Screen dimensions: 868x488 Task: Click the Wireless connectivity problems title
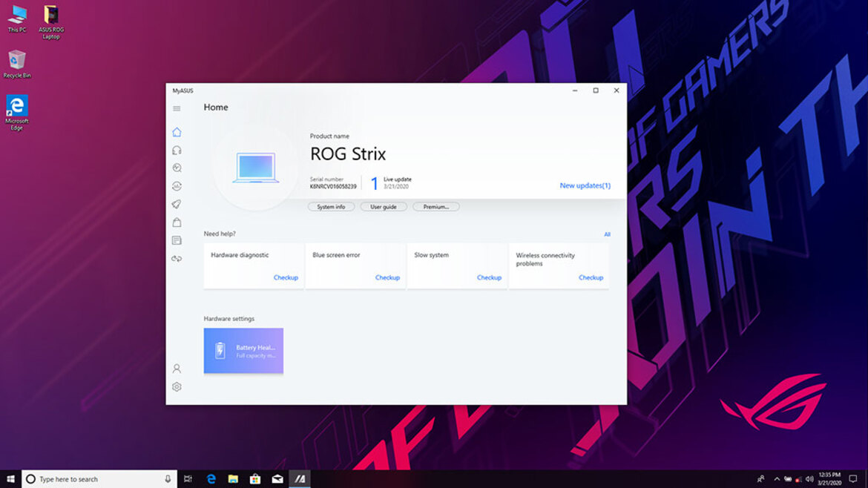(545, 260)
